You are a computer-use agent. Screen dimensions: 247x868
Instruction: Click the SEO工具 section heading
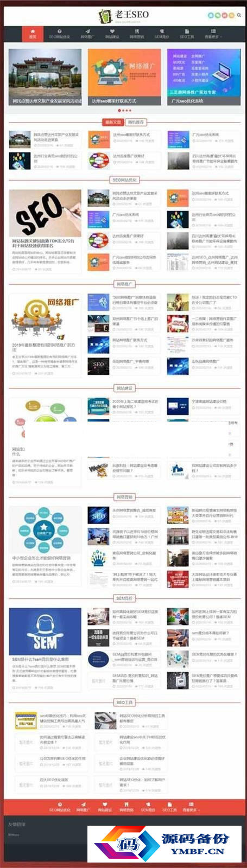(x=124, y=702)
